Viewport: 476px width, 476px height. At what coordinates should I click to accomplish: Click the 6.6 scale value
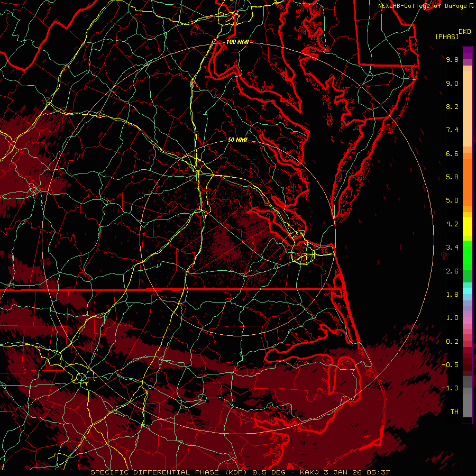click(452, 153)
